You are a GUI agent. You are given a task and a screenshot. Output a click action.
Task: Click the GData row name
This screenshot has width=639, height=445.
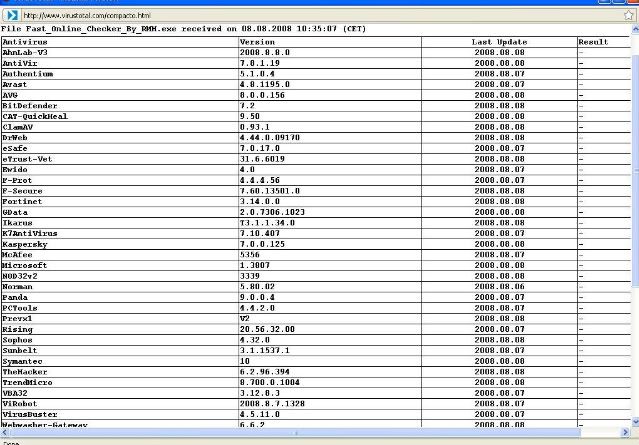click(15, 212)
